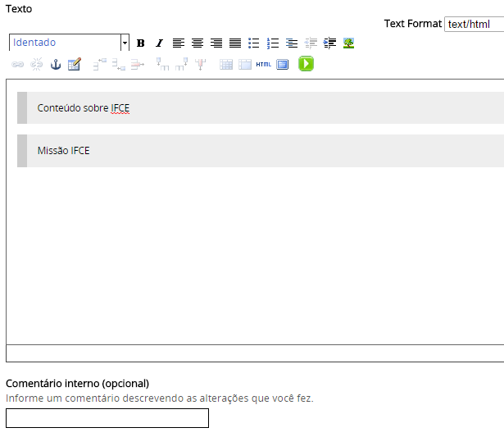The width and height of the screenshot is (504, 446).
Task: Align text to the left
Action: coord(179,43)
